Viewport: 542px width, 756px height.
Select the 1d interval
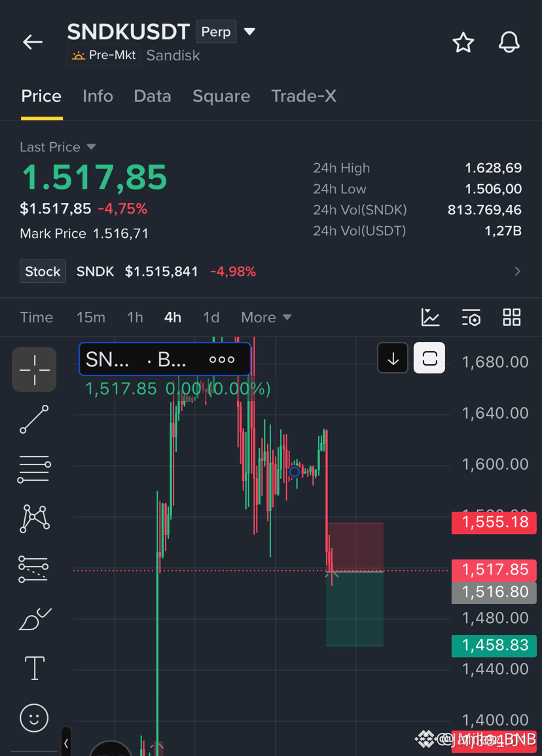(x=211, y=317)
